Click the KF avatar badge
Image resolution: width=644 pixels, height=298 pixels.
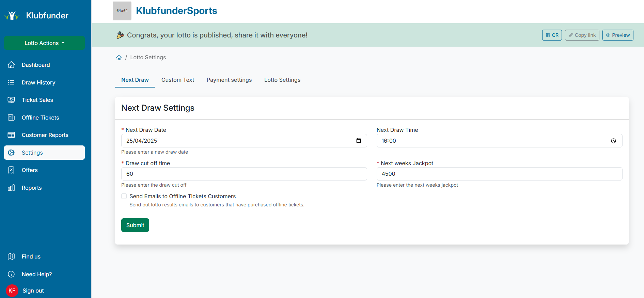click(x=12, y=291)
